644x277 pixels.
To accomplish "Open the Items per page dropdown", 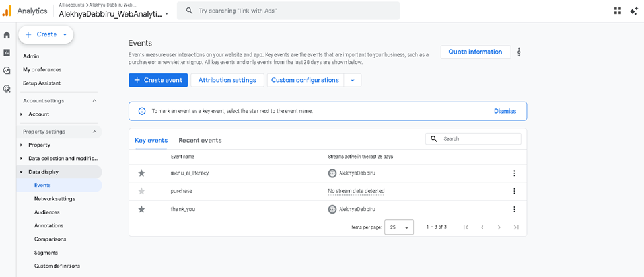I will pos(399,227).
